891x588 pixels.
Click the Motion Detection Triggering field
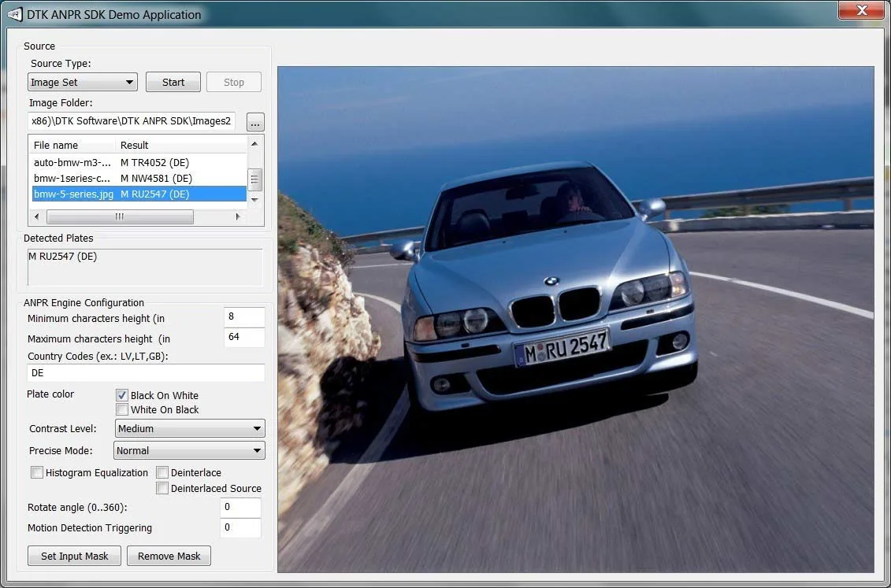pos(240,528)
